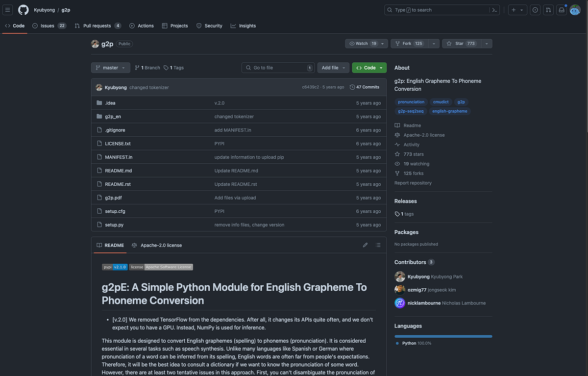Open the command palette icon in search bar
The image size is (588, 376).
[x=494, y=9]
